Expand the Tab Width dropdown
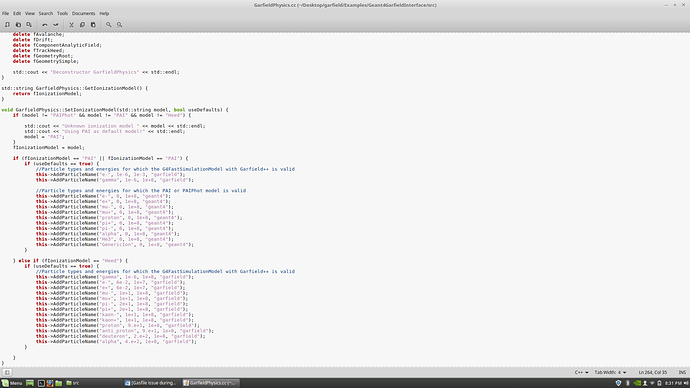 click(x=610, y=372)
